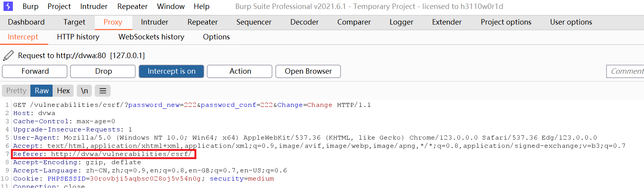Click the Open Browser button
The width and height of the screenshot is (644, 188).
308,71
